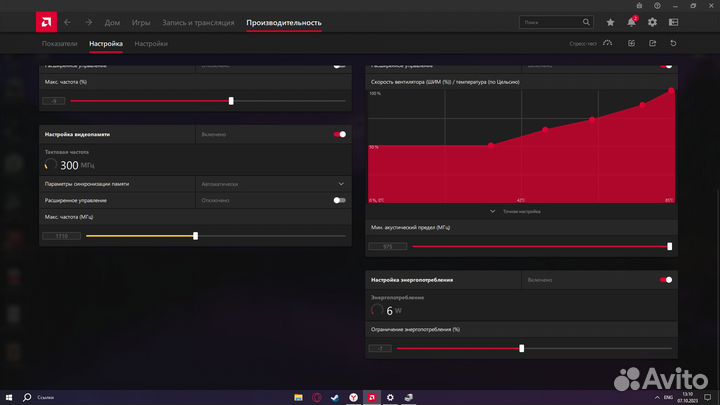Open the gear app on the taskbar

coord(390,397)
